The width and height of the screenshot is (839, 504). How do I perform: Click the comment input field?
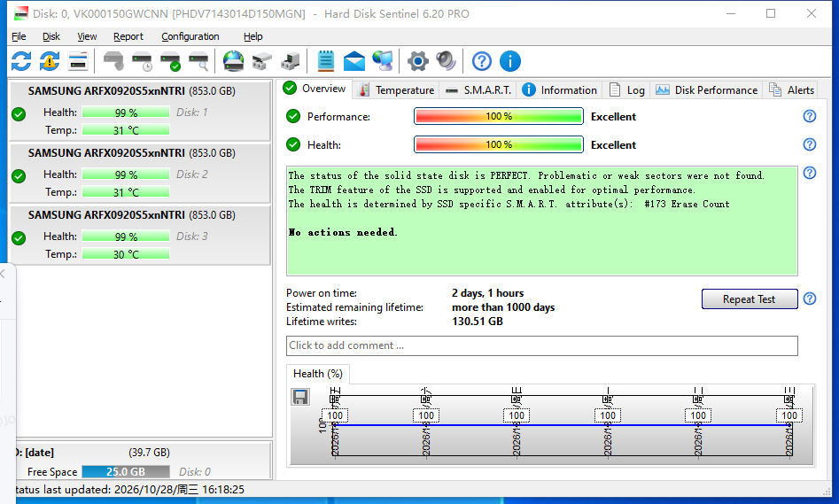coord(541,345)
